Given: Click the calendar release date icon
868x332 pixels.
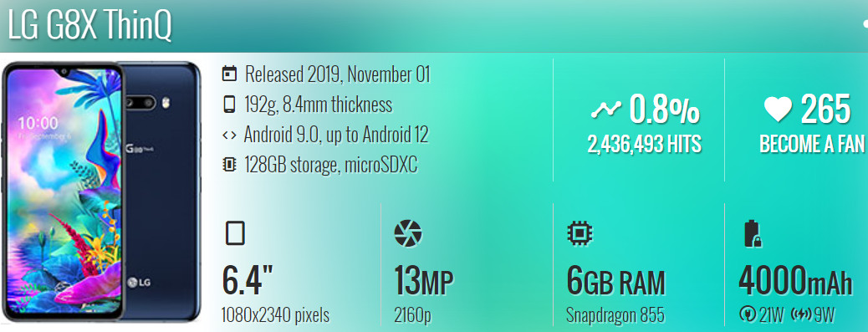Looking at the screenshot, I should [229, 74].
